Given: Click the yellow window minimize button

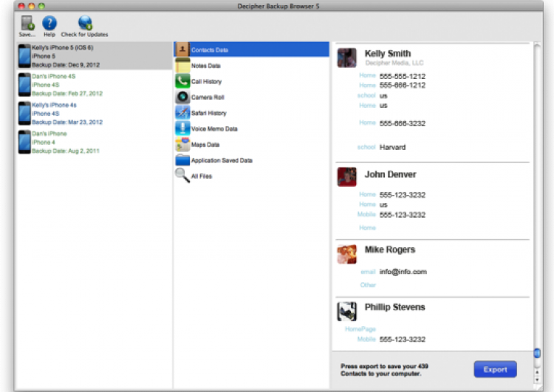Looking at the screenshot, I should click(x=32, y=6).
